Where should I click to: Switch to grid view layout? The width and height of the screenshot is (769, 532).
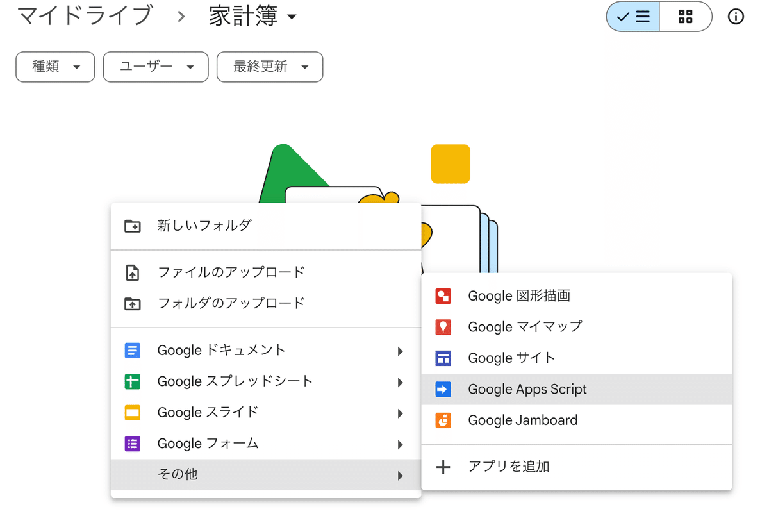pyautogui.click(x=686, y=17)
